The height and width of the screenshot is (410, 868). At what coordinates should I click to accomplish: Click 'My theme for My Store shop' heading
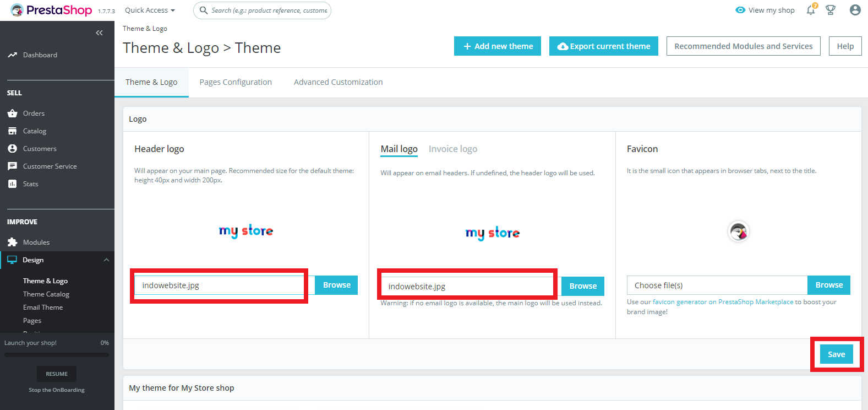(182, 388)
